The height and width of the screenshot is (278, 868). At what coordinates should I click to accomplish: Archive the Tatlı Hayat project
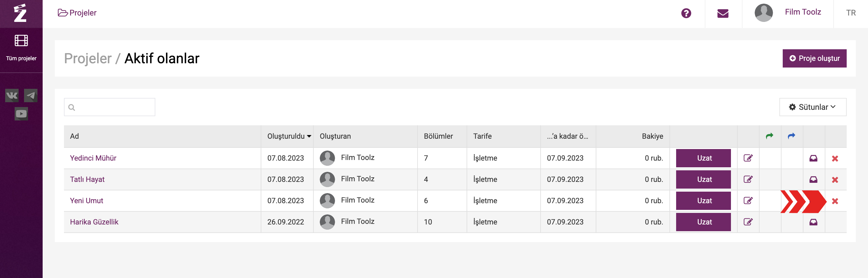[813, 179]
